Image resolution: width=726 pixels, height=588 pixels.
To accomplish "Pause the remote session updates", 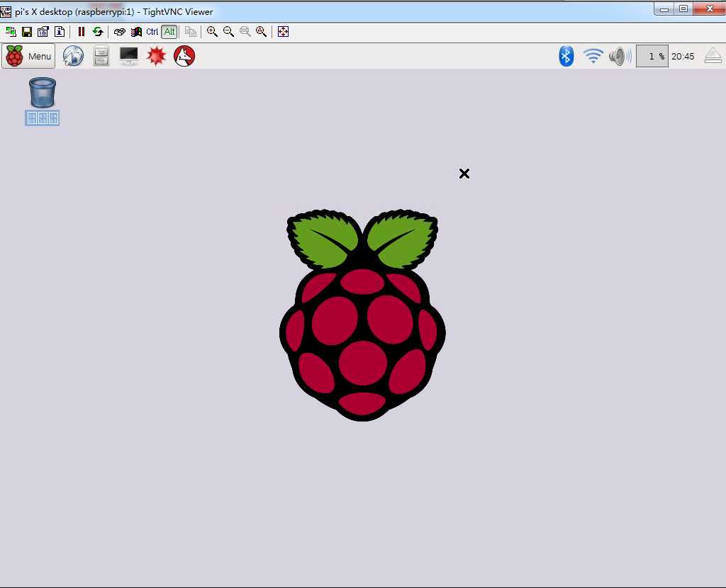I will [82, 31].
